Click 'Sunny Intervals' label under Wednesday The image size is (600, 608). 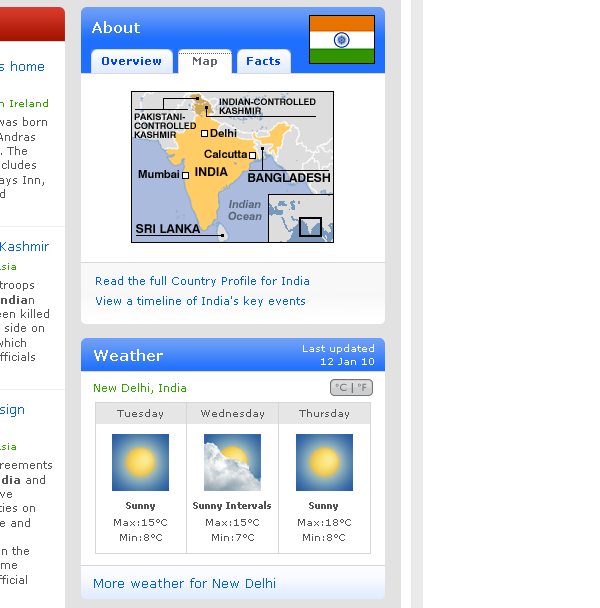click(232, 506)
